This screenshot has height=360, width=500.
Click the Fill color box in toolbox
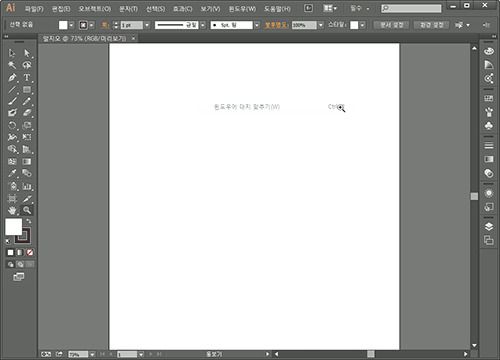[13, 227]
